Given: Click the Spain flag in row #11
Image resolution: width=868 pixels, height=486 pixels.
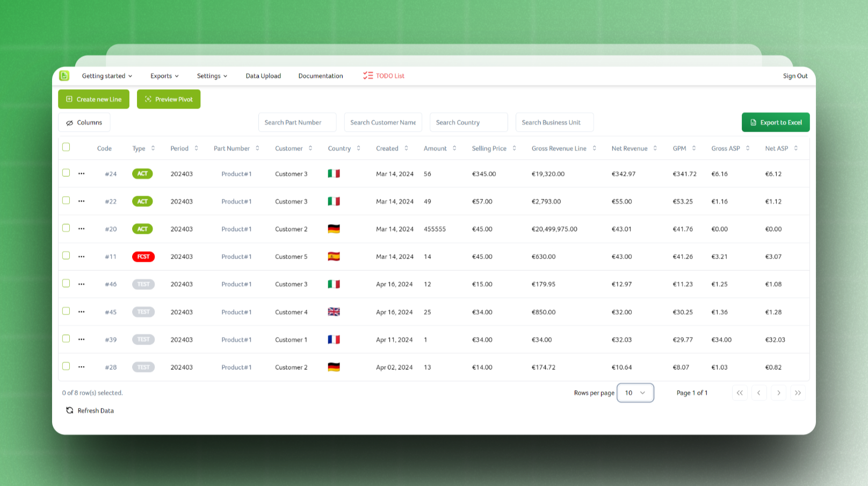Looking at the screenshot, I should point(334,256).
